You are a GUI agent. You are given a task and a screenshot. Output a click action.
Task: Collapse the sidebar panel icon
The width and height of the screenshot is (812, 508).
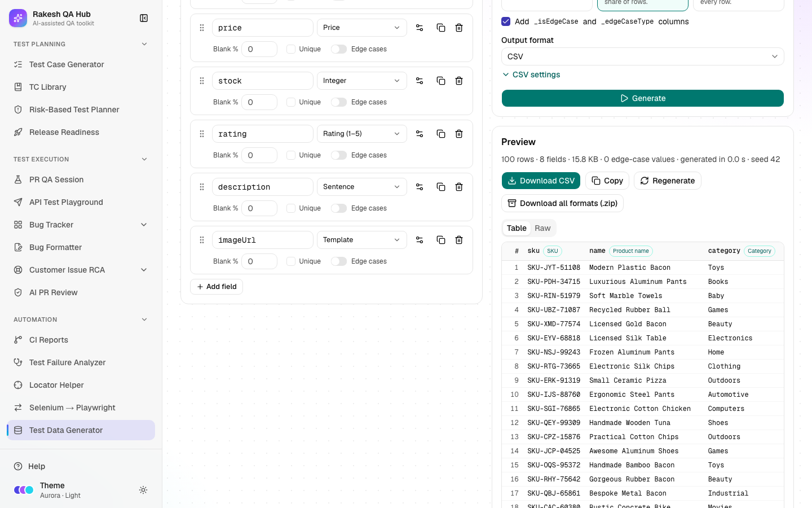[144, 18]
